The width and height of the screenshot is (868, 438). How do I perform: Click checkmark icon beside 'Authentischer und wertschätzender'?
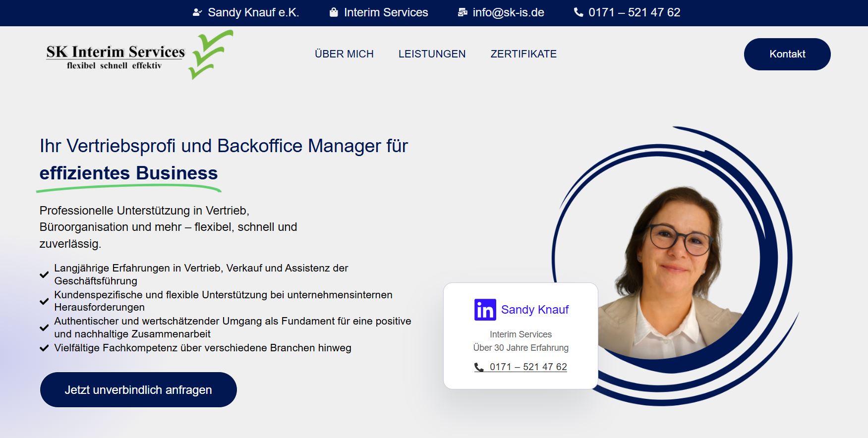44,328
